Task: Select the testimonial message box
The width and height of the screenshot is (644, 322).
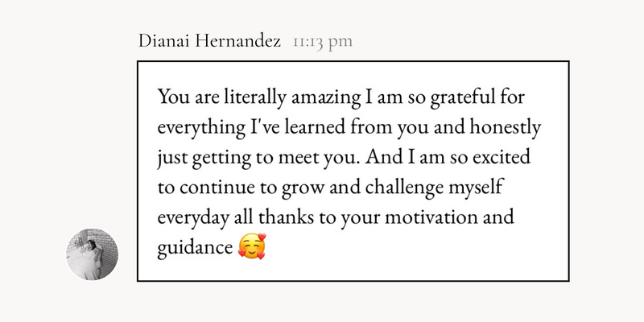Action: click(x=353, y=171)
